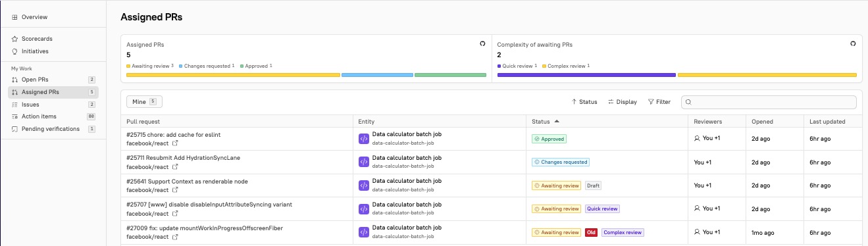Click entity code icon in #25711 row

click(x=363, y=162)
